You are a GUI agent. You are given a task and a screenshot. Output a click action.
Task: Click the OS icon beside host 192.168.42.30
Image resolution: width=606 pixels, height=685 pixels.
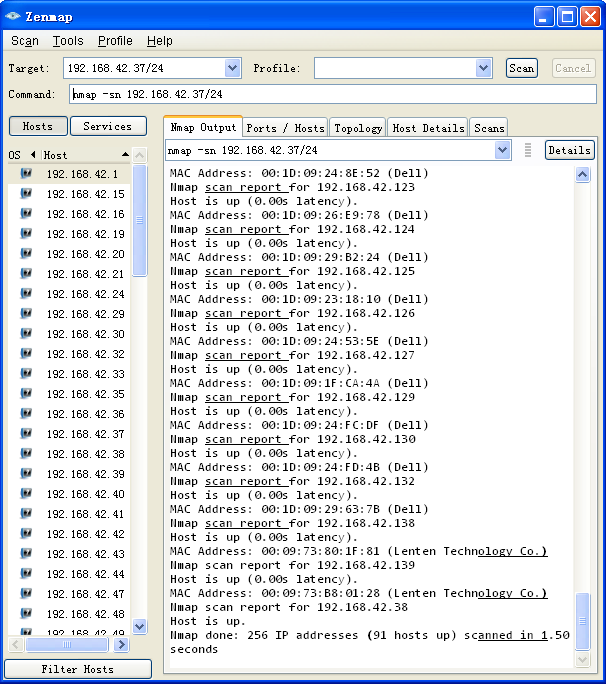click(26, 334)
